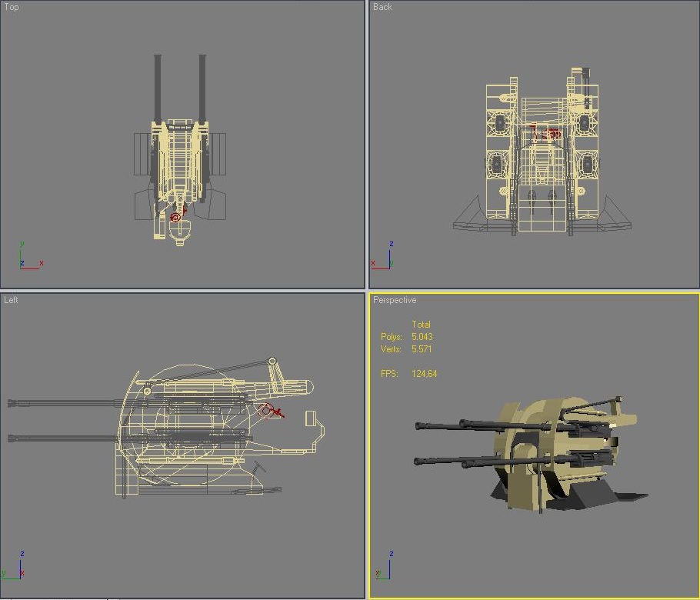Select the left gun barrel in Top viewport

point(158,85)
